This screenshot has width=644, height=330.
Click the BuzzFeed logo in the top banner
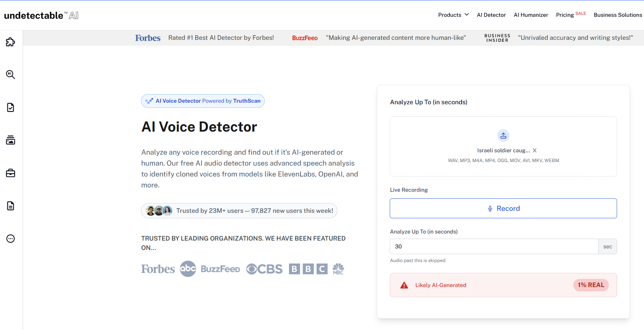pos(305,38)
